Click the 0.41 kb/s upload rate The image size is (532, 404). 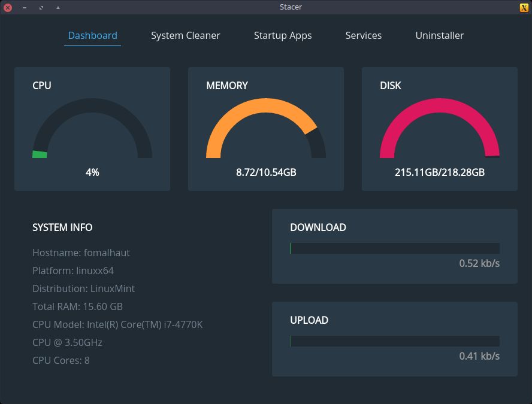coord(479,356)
